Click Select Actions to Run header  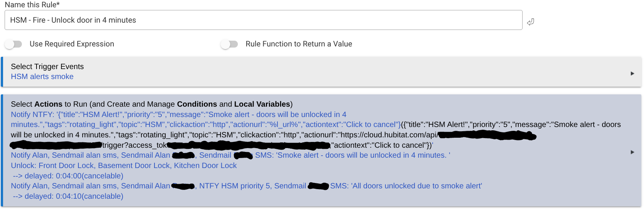[x=152, y=104]
